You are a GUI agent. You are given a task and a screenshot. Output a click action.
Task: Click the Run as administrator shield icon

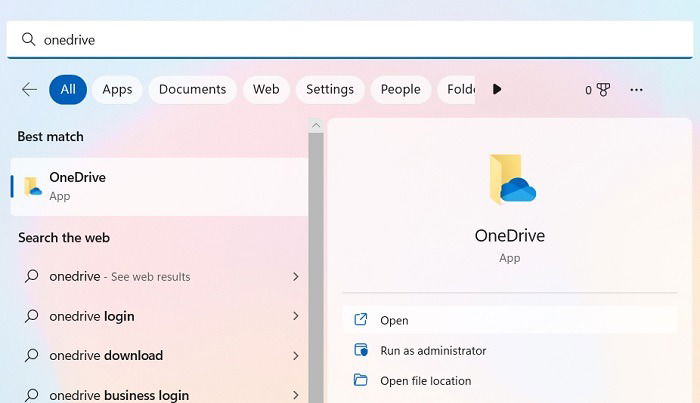tap(361, 349)
